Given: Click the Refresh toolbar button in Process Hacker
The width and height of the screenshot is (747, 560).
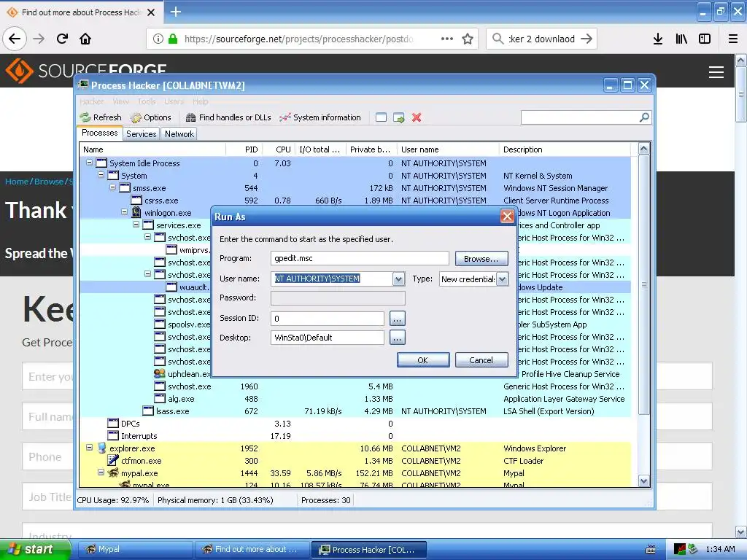Looking at the screenshot, I should pos(101,117).
